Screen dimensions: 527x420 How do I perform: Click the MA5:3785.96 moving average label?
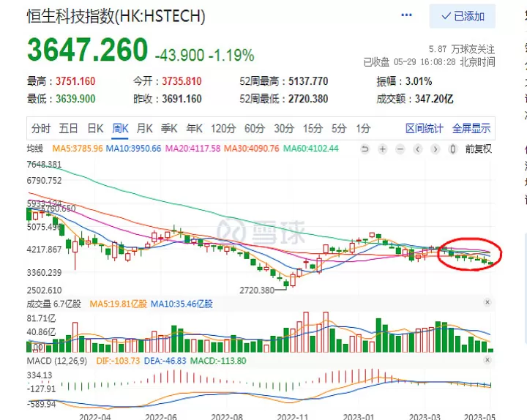tap(78, 149)
